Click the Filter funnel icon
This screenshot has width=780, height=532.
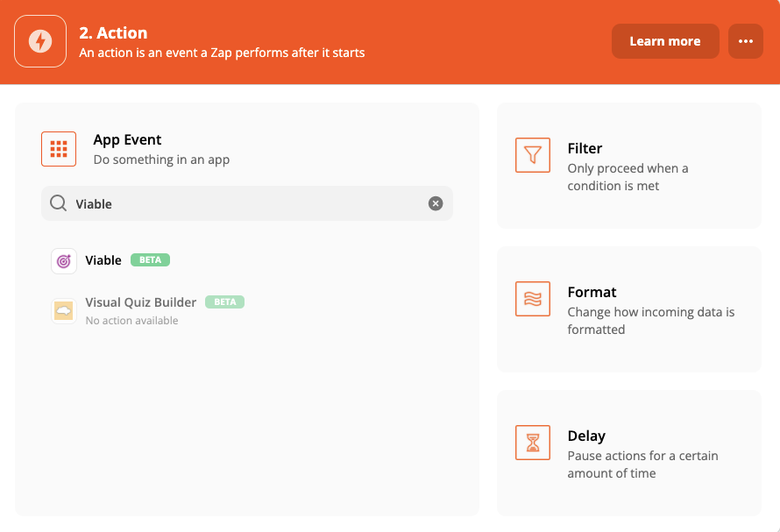point(532,155)
